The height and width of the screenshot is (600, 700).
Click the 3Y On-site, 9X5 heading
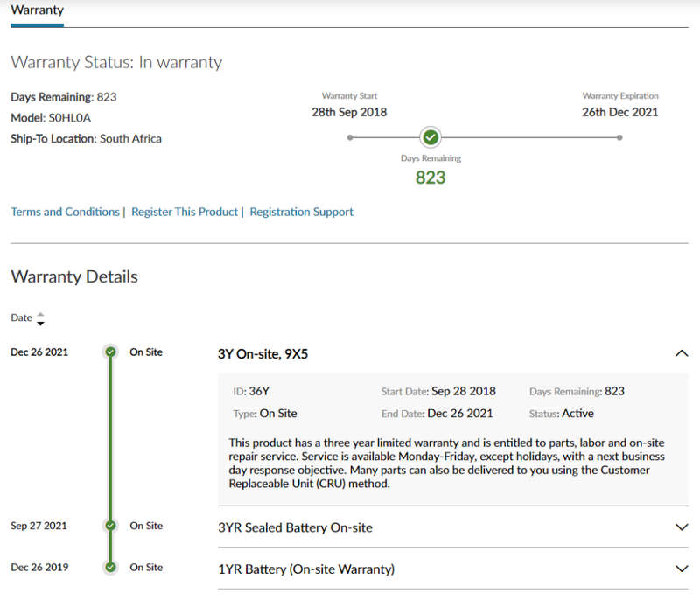pos(263,353)
